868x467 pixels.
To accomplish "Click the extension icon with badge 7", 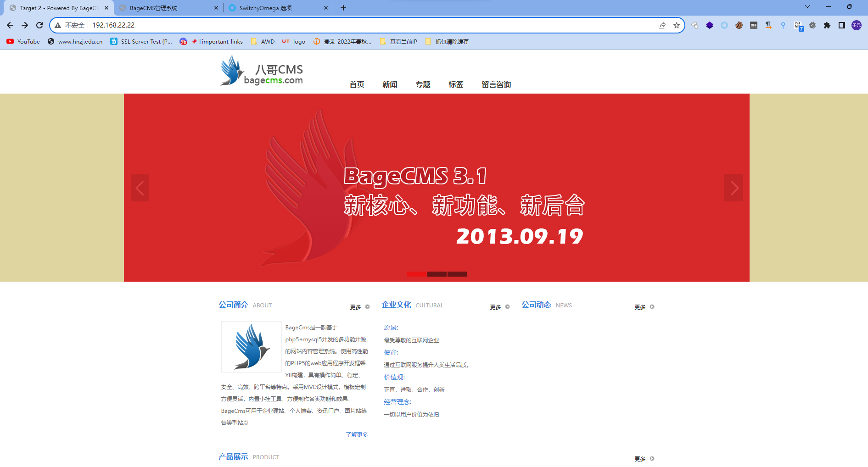I will [798, 26].
